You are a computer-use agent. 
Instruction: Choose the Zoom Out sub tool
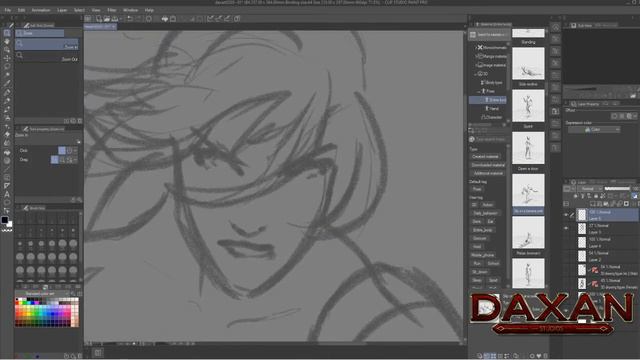47,56
